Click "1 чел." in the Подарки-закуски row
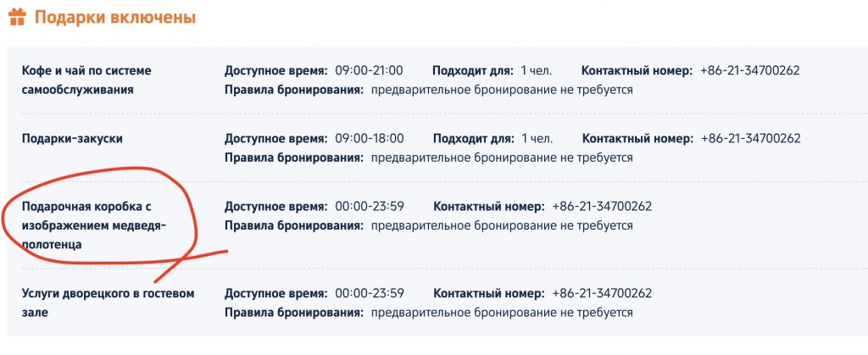The height and width of the screenshot is (355, 868). coord(537,138)
